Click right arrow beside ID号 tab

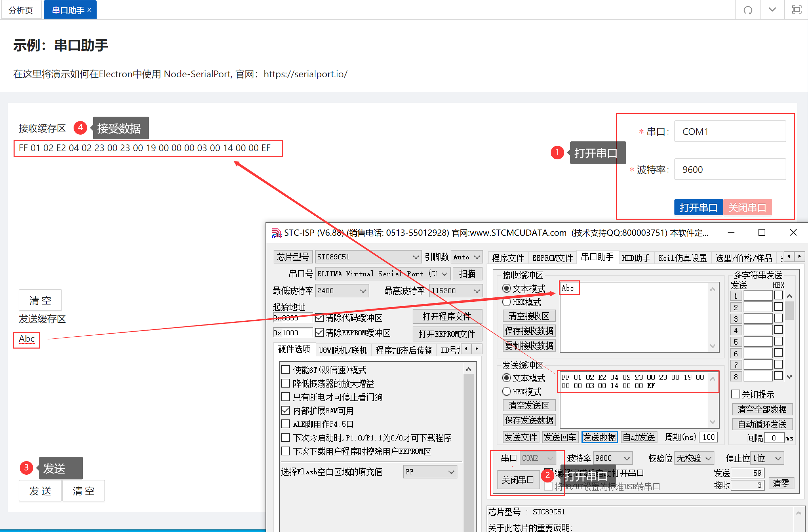click(x=477, y=349)
